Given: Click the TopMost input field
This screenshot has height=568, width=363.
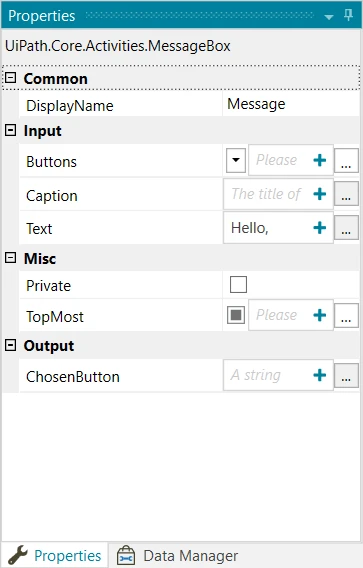Looking at the screenshot, I should click(291, 315).
